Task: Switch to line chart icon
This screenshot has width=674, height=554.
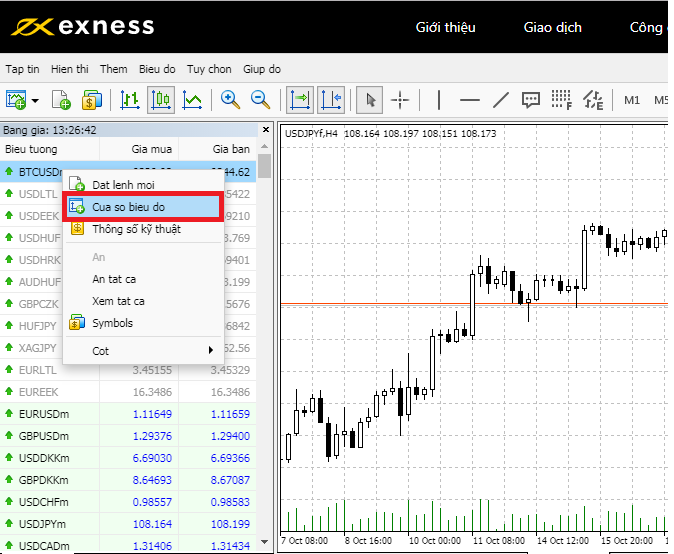Action: pos(192,100)
